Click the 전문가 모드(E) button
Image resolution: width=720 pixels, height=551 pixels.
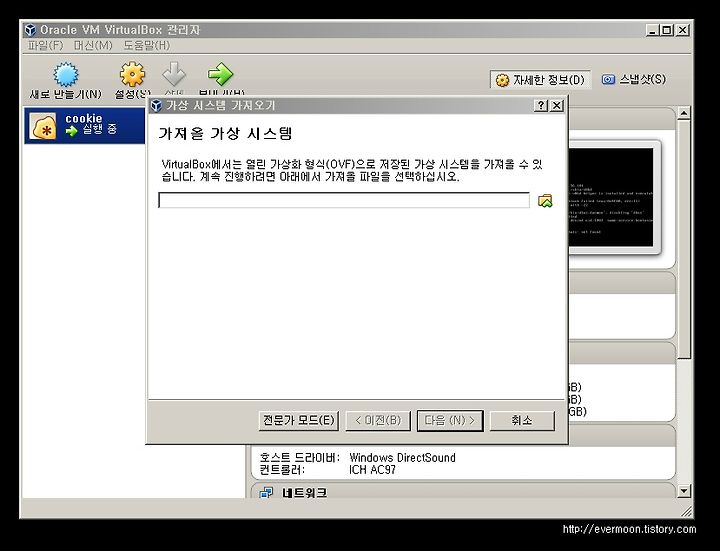pyautogui.click(x=298, y=421)
